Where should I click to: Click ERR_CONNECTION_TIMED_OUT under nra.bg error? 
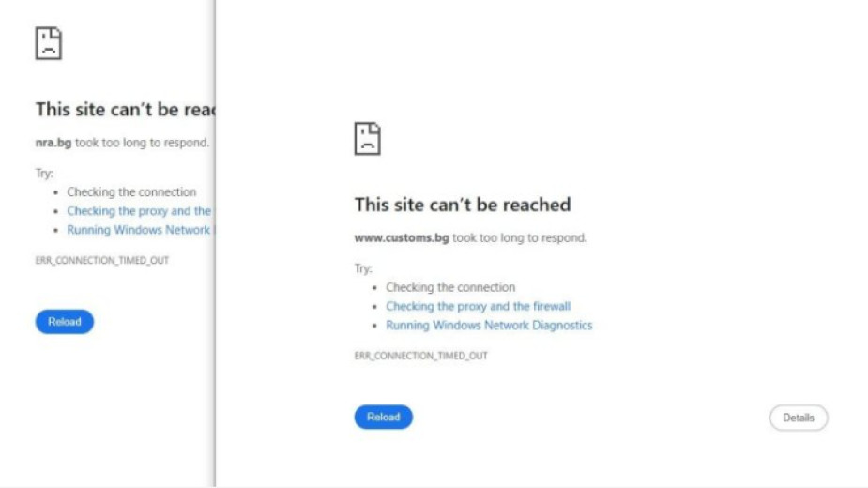tap(102, 260)
